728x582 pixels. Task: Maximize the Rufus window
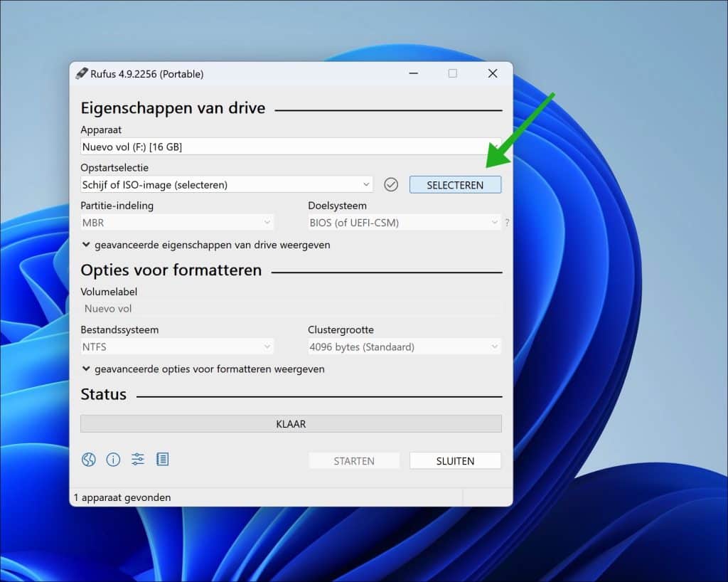[453, 73]
